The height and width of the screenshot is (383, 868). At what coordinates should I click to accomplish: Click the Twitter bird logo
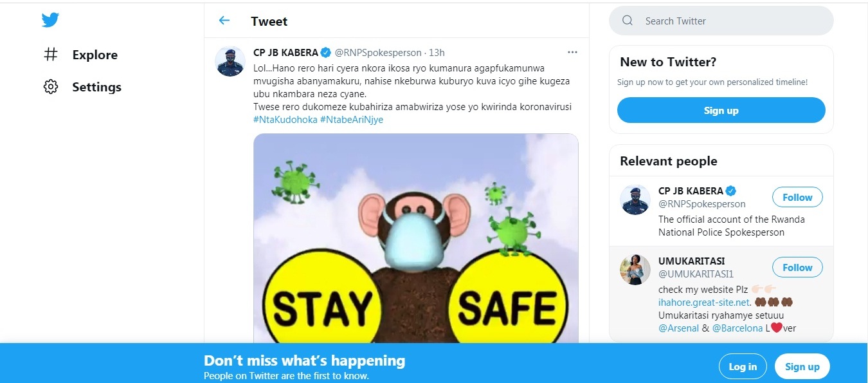coord(51,21)
